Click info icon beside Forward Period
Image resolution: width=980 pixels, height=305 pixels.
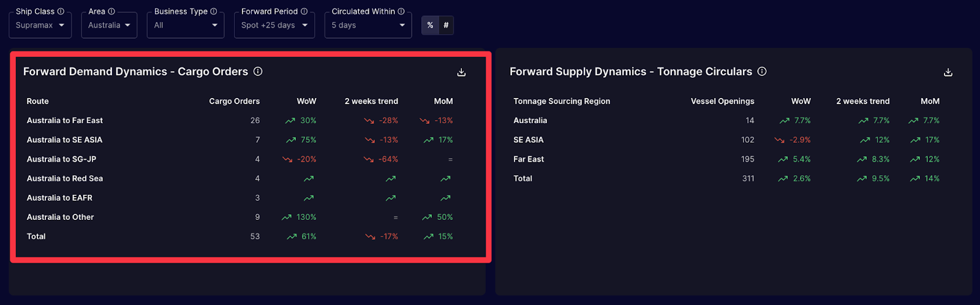tap(304, 11)
